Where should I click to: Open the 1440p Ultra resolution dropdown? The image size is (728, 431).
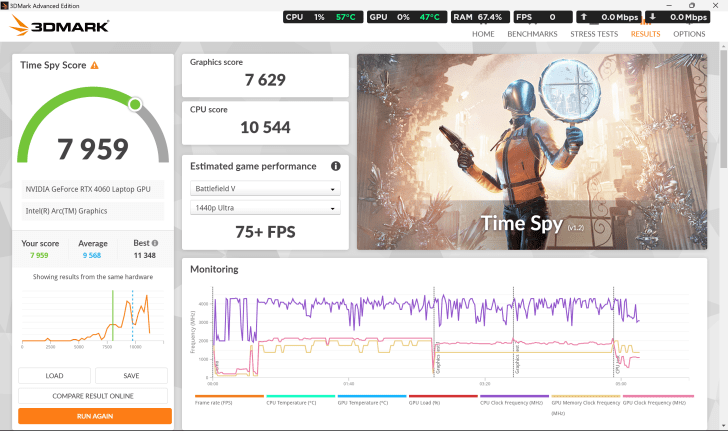pyautogui.click(x=265, y=208)
